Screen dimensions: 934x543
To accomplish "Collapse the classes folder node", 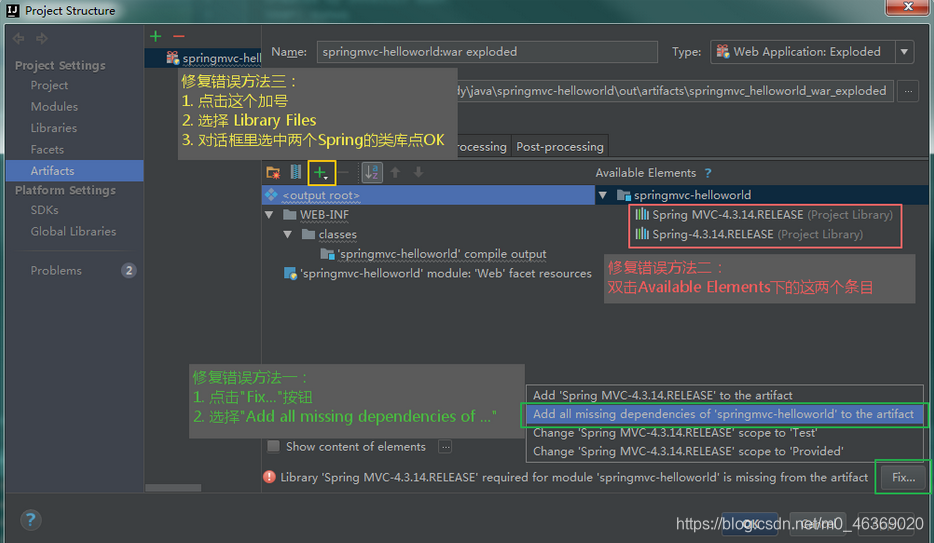I will [288, 234].
